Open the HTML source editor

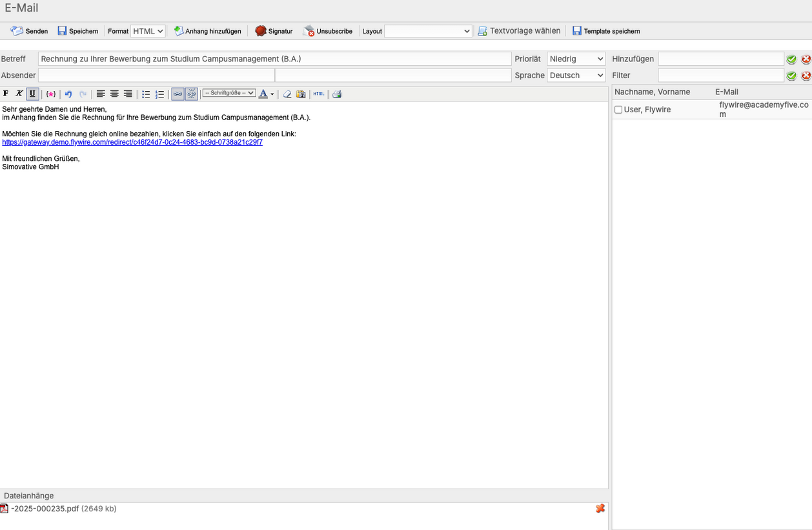(x=319, y=94)
